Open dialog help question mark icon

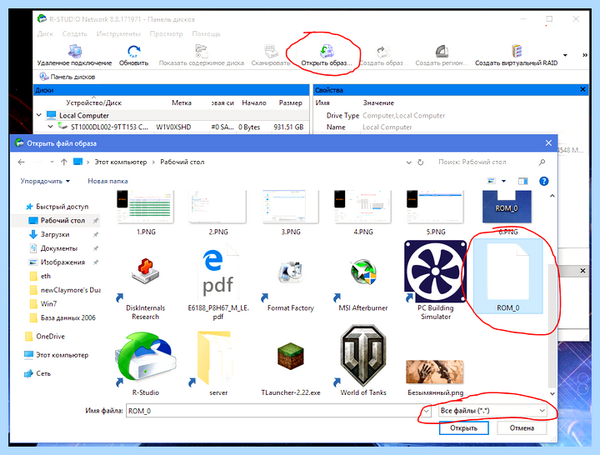tap(543, 181)
